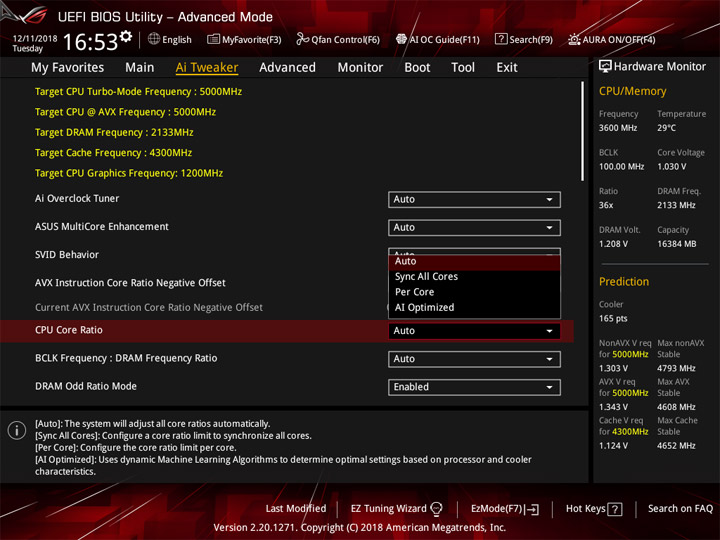The width and height of the screenshot is (720, 540).
Task: Click the info icon in help panel
Action: pos(17,430)
